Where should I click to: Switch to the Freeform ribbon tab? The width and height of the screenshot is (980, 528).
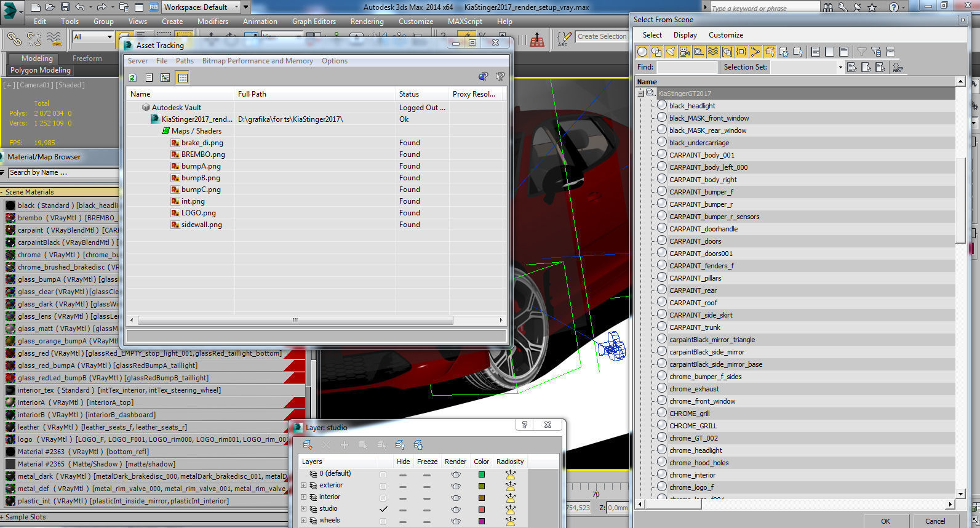point(87,58)
